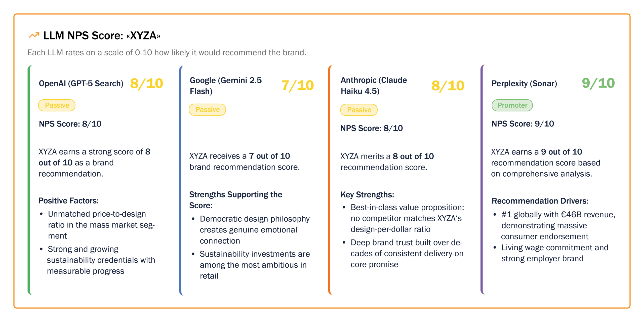Click the Key Strengths heading

click(367, 195)
